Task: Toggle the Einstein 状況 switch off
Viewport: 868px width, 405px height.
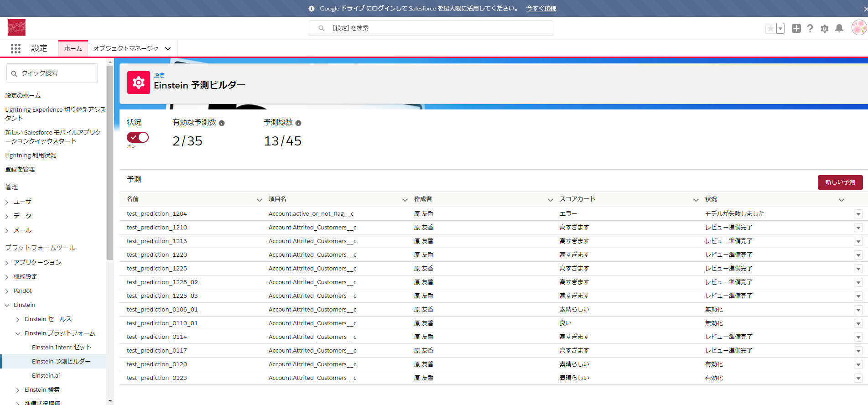Action: coord(137,137)
